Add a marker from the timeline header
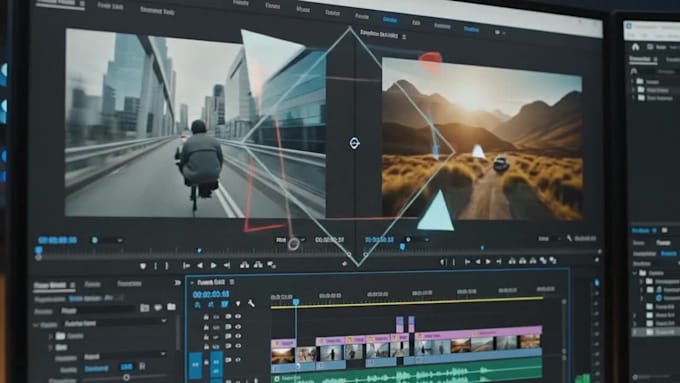The width and height of the screenshot is (680, 383). click(x=238, y=304)
